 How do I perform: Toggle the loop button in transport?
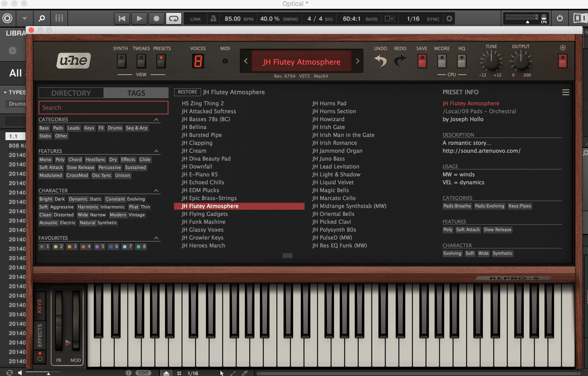pyautogui.click(x=173, y=19)
